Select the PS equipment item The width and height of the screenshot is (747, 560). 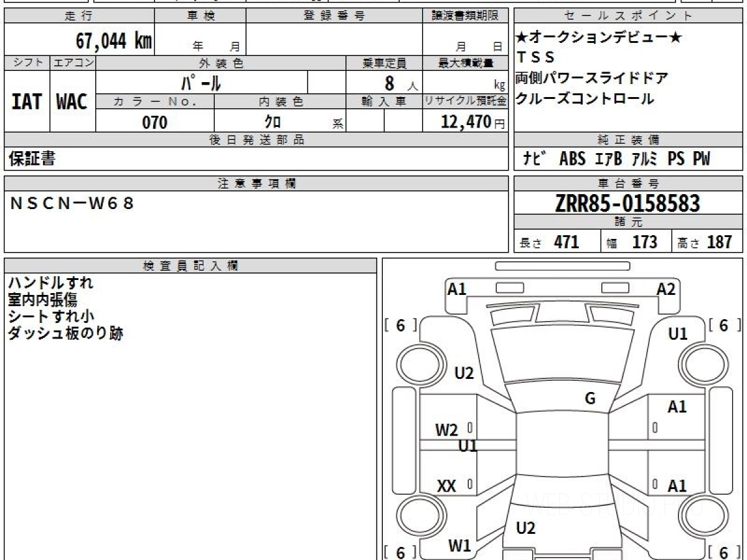(675, 159)
